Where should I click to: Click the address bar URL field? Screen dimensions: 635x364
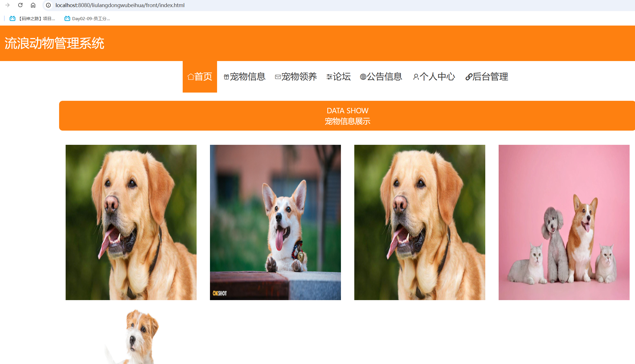coord(119,5)
